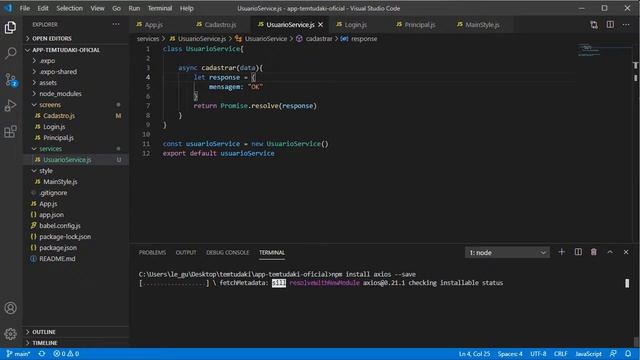Screen dimensions: 640x360
Task: Close the terminal panel
Action: tap(626, 252)
